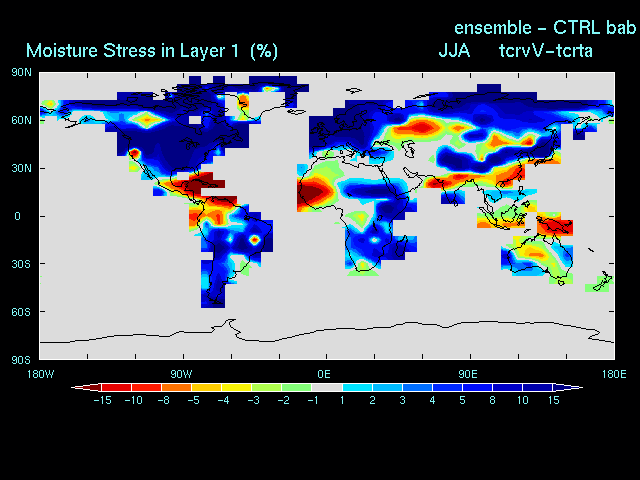This screenshot has width=640, height=480.
Task: Click the '-2' colorbar tick label
Action: point(284,400)
